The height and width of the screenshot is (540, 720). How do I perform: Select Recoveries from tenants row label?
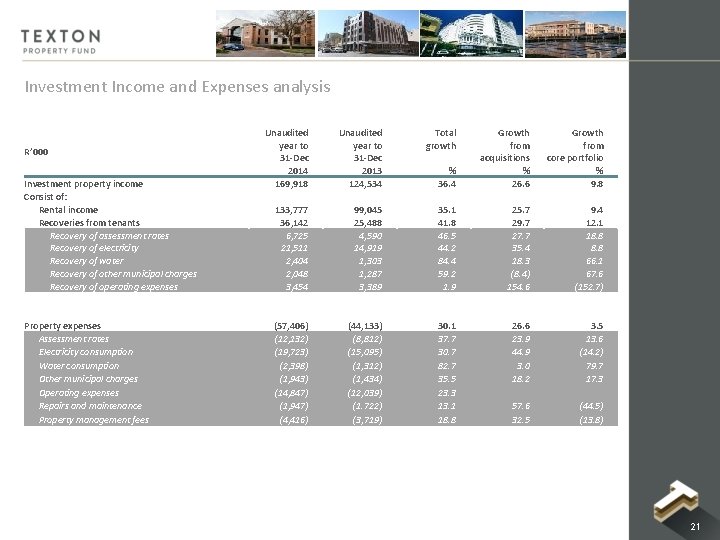tap(90, 223)
